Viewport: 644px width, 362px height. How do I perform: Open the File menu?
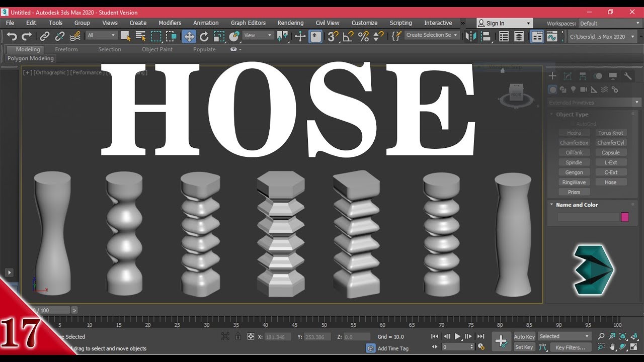tap(10, 23)
